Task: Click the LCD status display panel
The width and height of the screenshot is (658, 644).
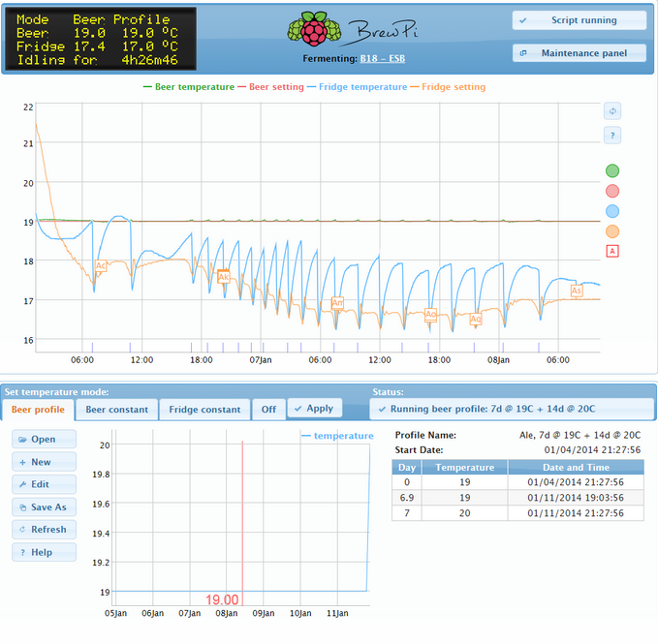Action: 100,40
